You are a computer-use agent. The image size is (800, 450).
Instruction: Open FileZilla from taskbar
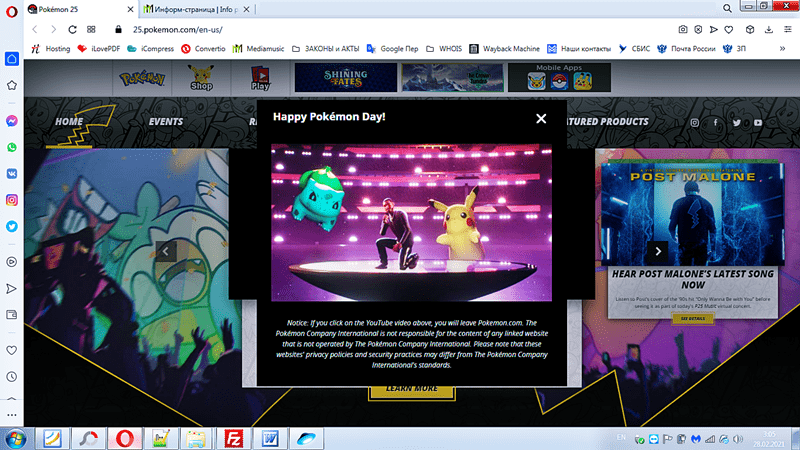[233, 439]
